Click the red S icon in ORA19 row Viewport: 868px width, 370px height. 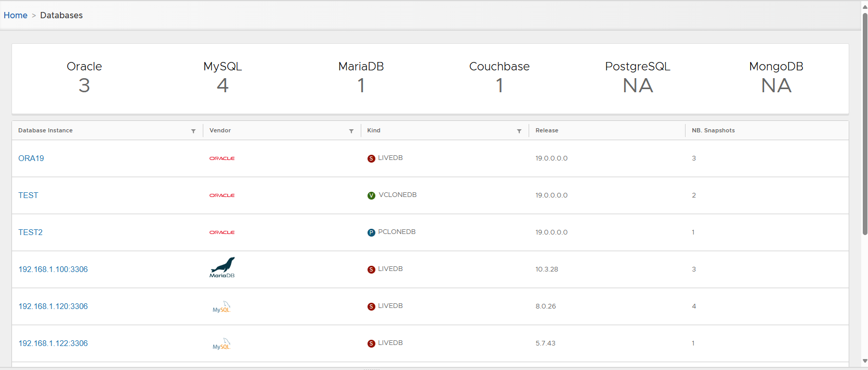371,159
